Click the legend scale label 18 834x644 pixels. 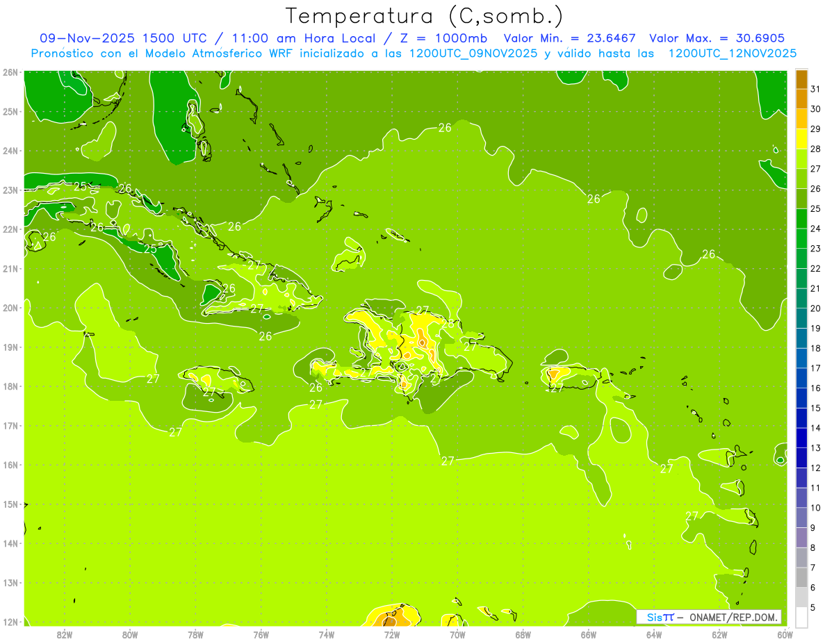pos(816,348)
